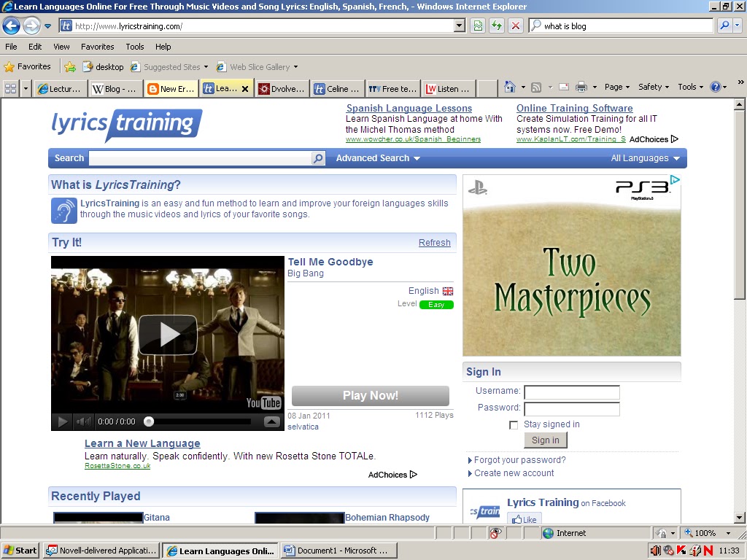Viewport: 747px width, 560px height.
Task: Open the Tell Me Goodbye song link
Action: (330, 262)
